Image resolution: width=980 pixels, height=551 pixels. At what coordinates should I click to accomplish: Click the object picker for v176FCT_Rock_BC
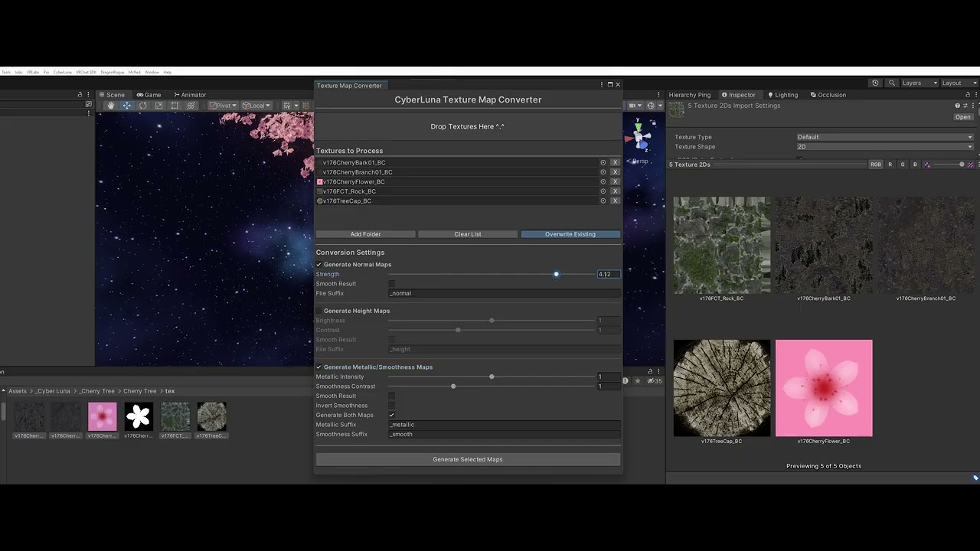tap(603, 191)
